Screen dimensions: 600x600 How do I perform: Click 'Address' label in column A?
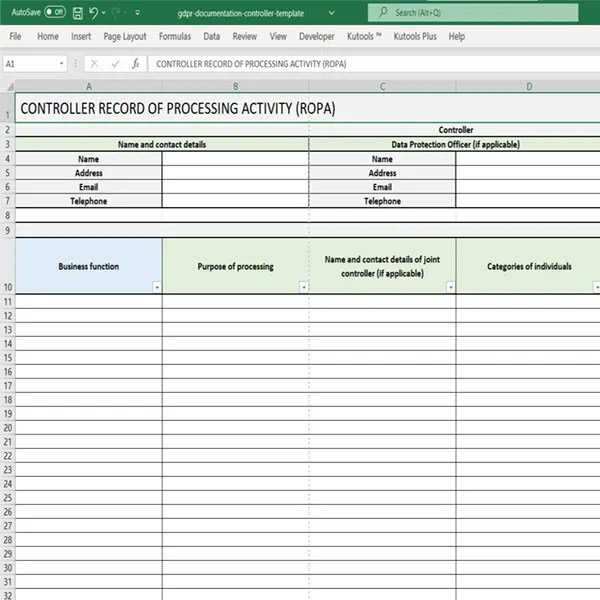89,173
